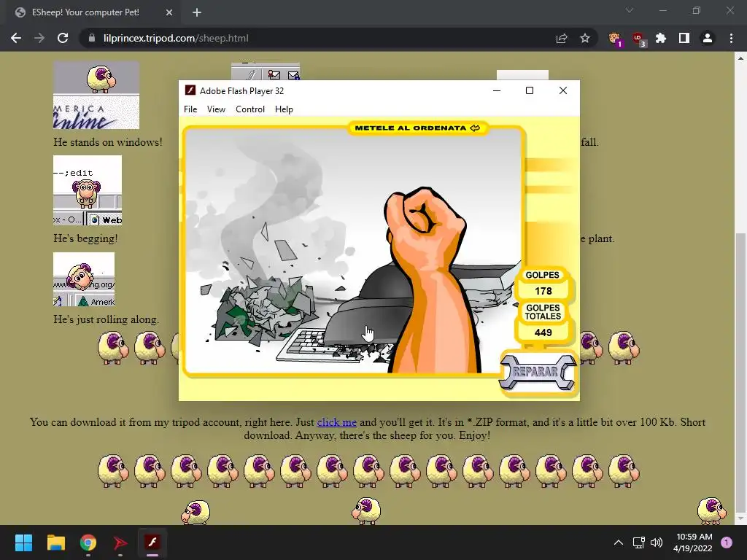The width and height of the screenshot is (747, 560).
Task: Open the notification badge
Action: tap(726, 542)
